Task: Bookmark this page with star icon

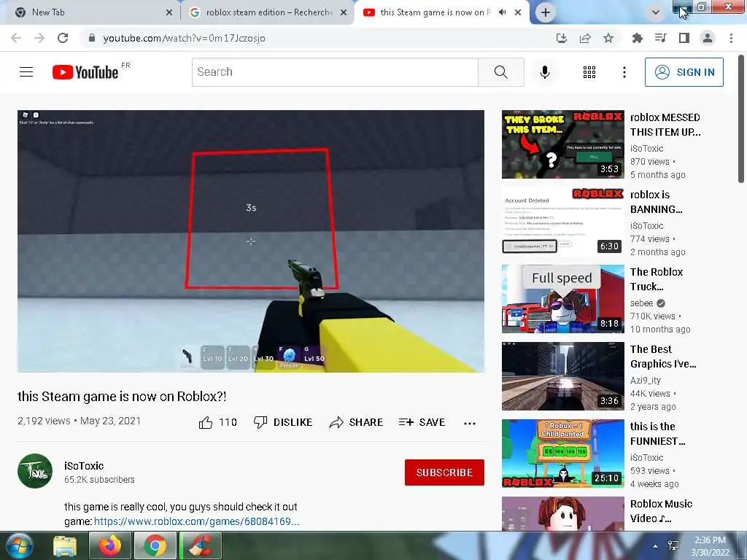Action: pyautogui.click(x=608, y=38)
